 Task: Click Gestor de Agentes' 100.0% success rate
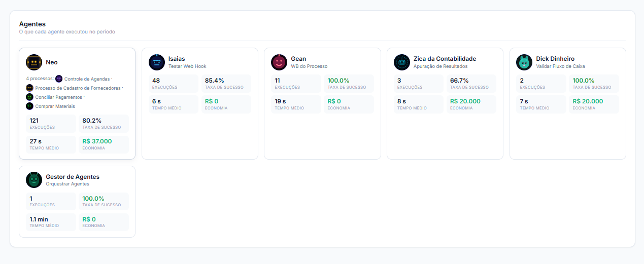(x=93, y=199)
